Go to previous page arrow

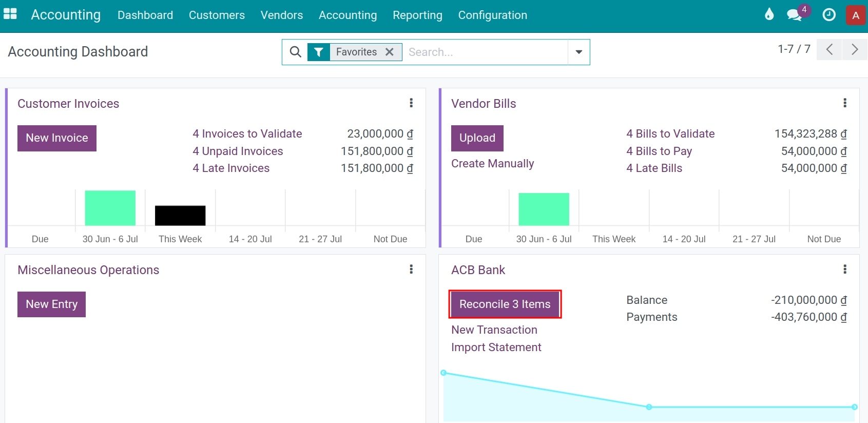coord(829,49)
